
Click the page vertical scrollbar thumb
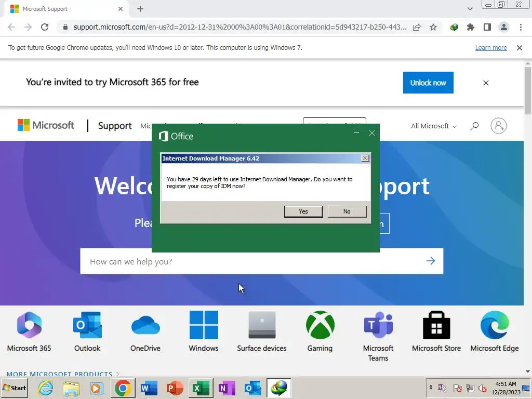tap(528, 90)
